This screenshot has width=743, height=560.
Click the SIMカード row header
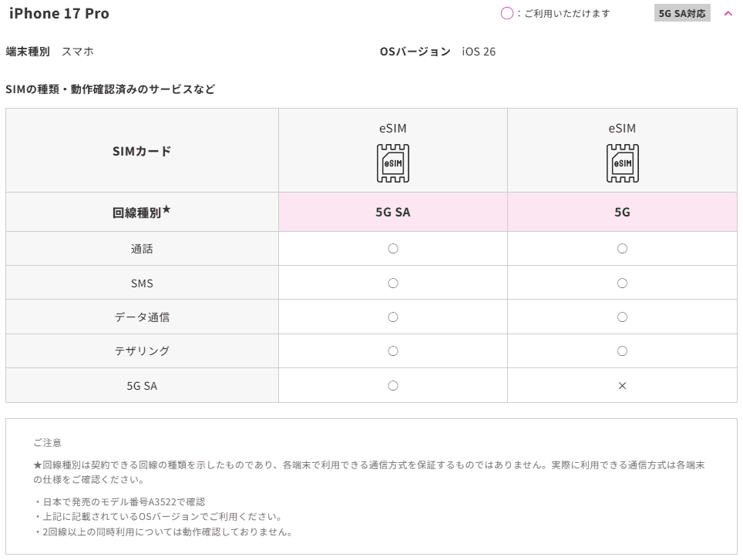point(142,151)
